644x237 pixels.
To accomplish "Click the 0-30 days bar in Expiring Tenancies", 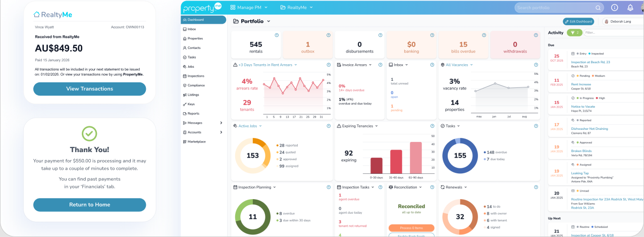I will coord(377,166).
